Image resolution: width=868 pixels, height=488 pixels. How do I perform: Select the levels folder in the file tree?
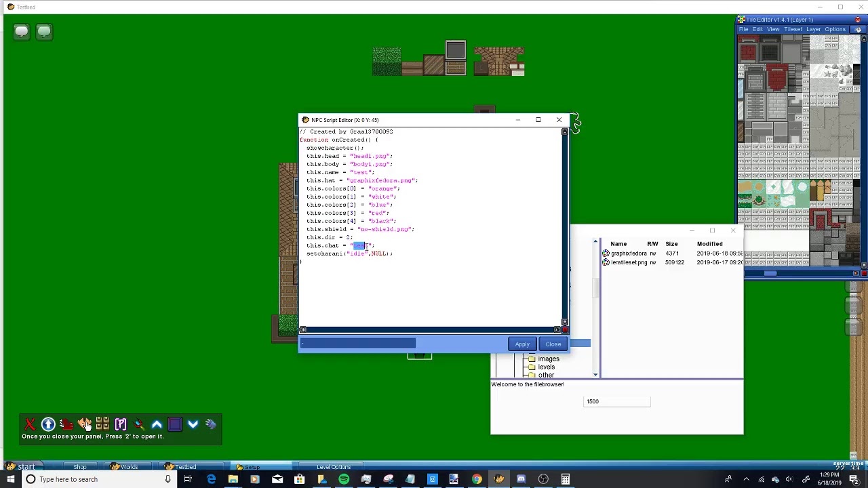[x=546, y=367]
